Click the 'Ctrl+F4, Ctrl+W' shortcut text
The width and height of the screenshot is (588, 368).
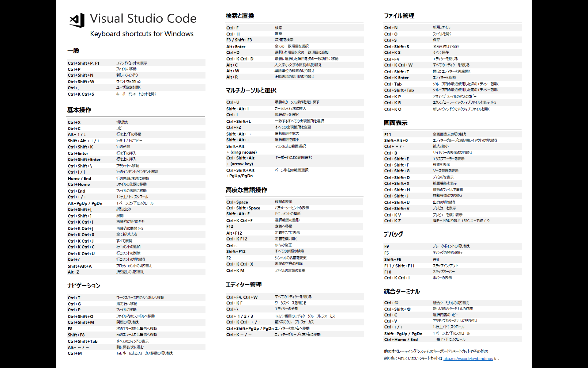[242, 297]
